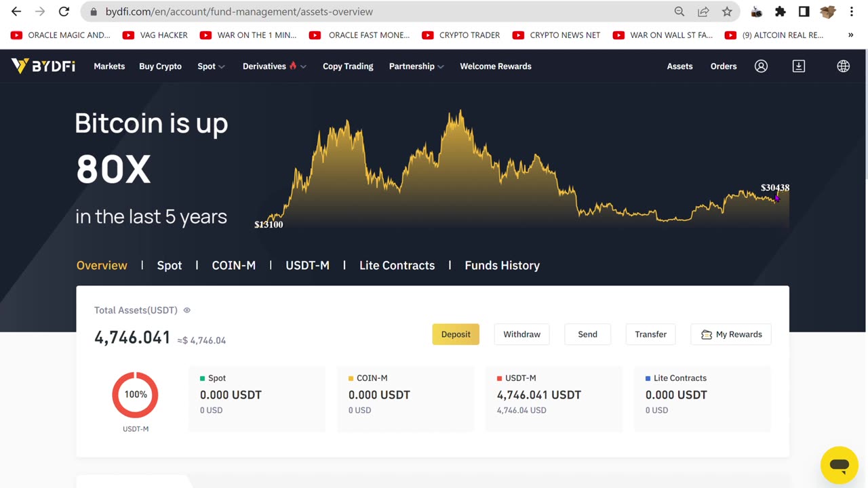The width and height of the screenshot is (868, 488).
Task: Open the Funds History tab
Action: click(502, 266)
